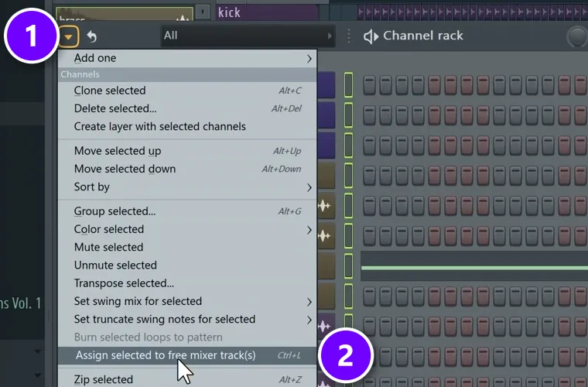
Task: Expand 'Set swing mix for selected' submenu
Action: tap(187, 301)
